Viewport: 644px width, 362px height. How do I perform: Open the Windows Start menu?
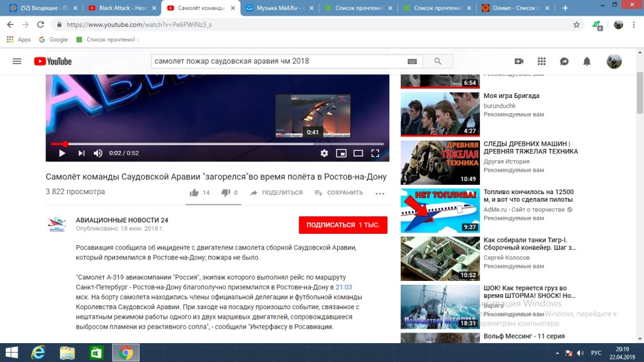coord(12,353)
